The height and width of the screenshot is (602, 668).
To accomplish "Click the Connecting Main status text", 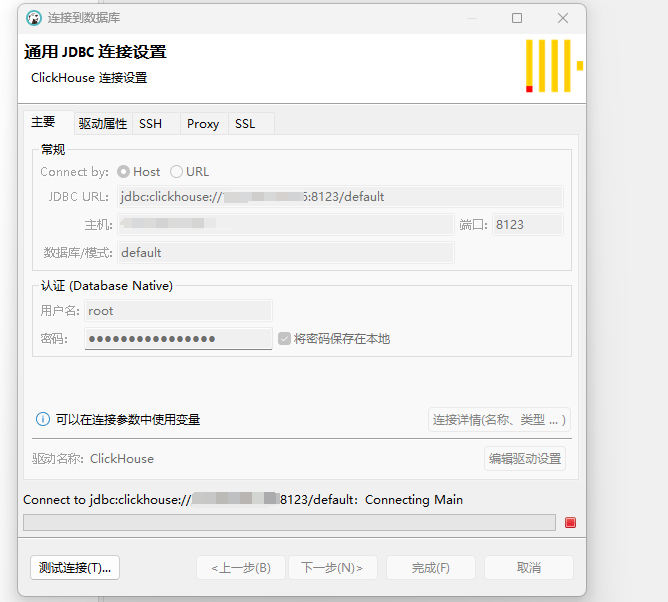I will 414,499.
